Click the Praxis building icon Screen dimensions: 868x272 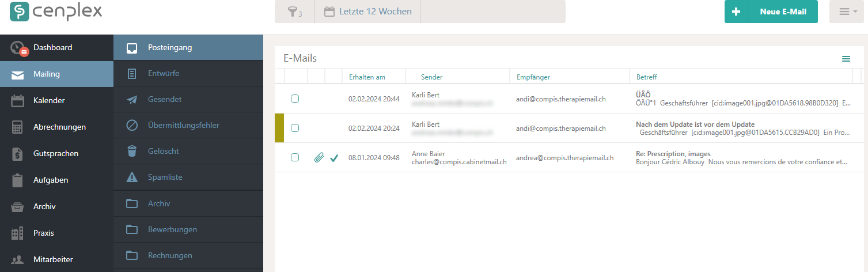click(x=18, y=233)
